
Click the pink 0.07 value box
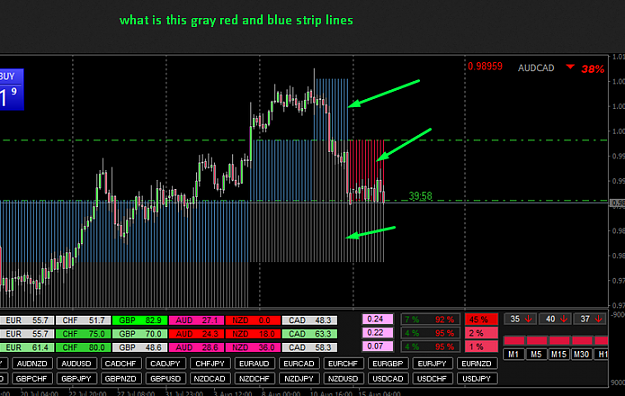tap(377, 346)
